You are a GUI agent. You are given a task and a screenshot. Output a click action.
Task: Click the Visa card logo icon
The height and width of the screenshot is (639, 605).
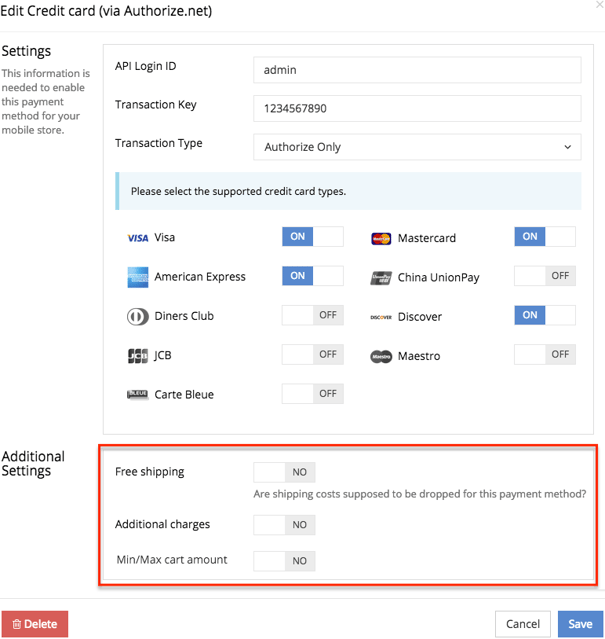point(138,238)
